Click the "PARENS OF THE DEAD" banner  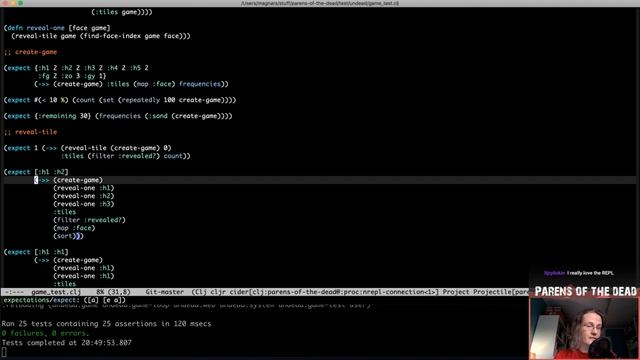[x=585, y=291]
